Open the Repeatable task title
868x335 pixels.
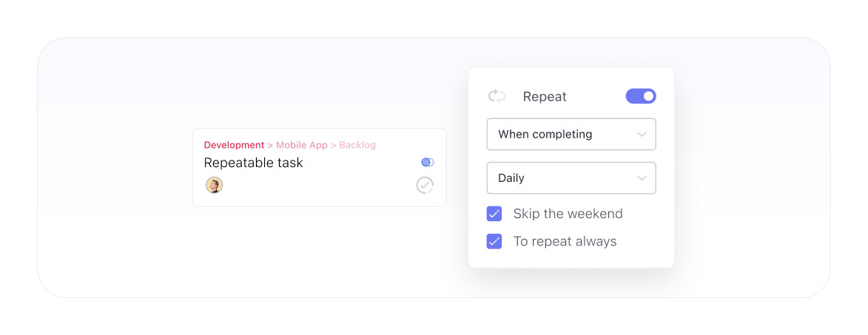[253, 163]
